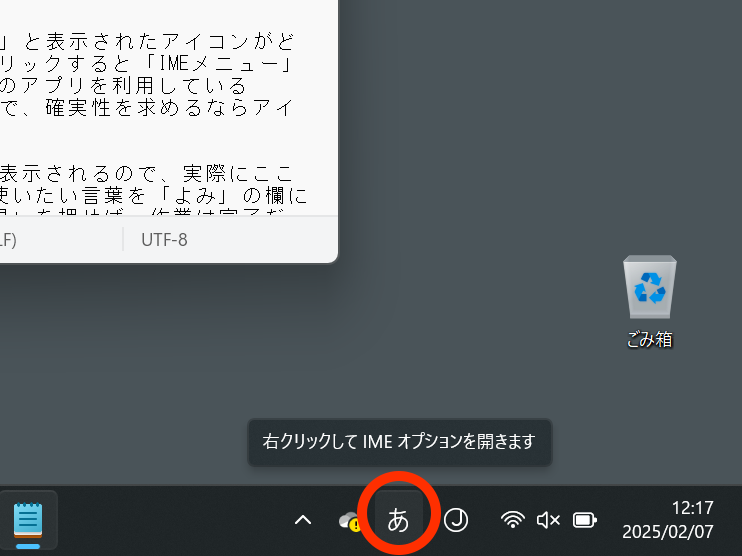Click the line ending アイコンがど

coord(147,42)
